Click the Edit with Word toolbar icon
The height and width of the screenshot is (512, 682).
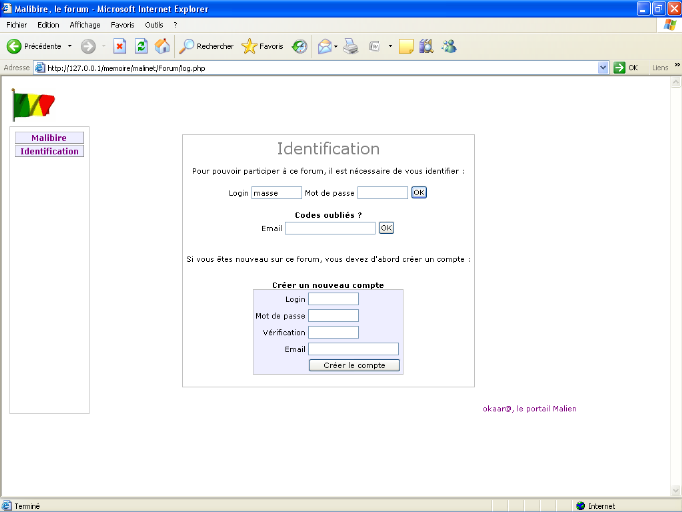(x=374, y=46)
